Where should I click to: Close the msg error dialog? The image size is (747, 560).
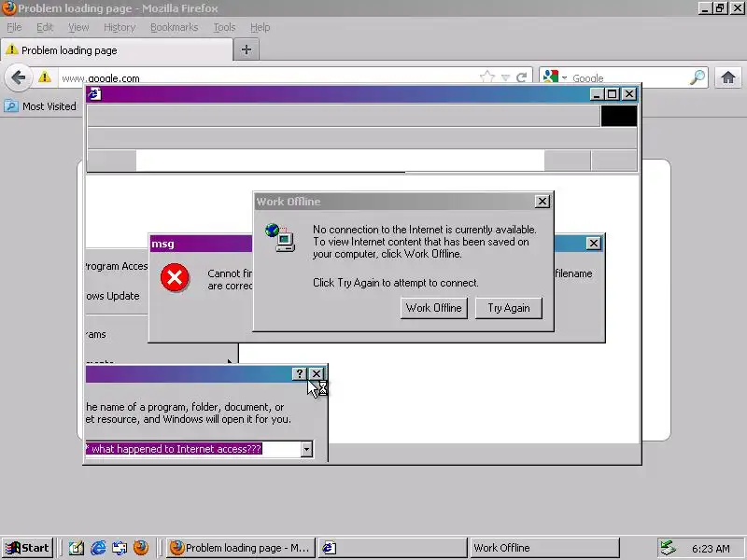point(594,244)
